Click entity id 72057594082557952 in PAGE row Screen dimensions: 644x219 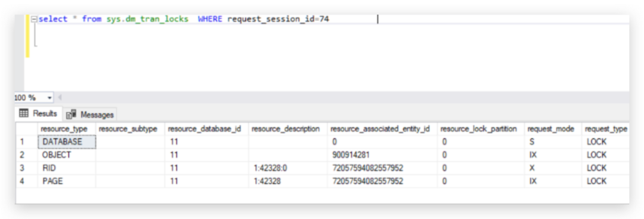coord(382,181)
